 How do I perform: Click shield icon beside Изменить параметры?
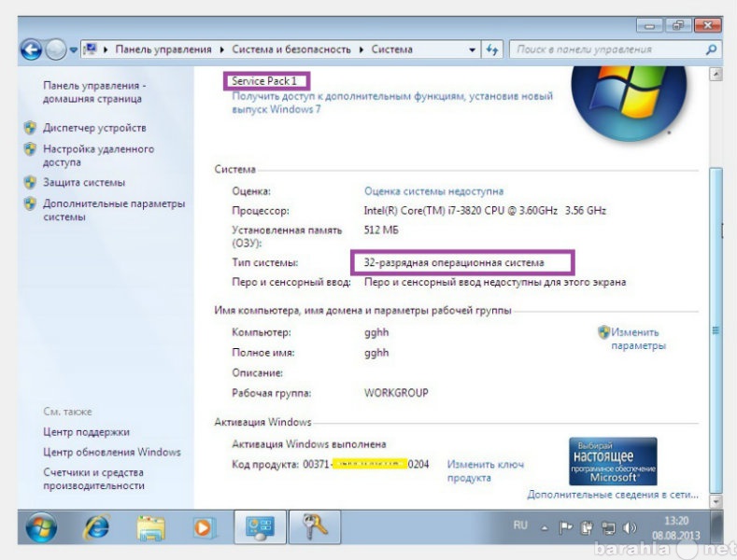pyautogui.click(x=603, y=332)
